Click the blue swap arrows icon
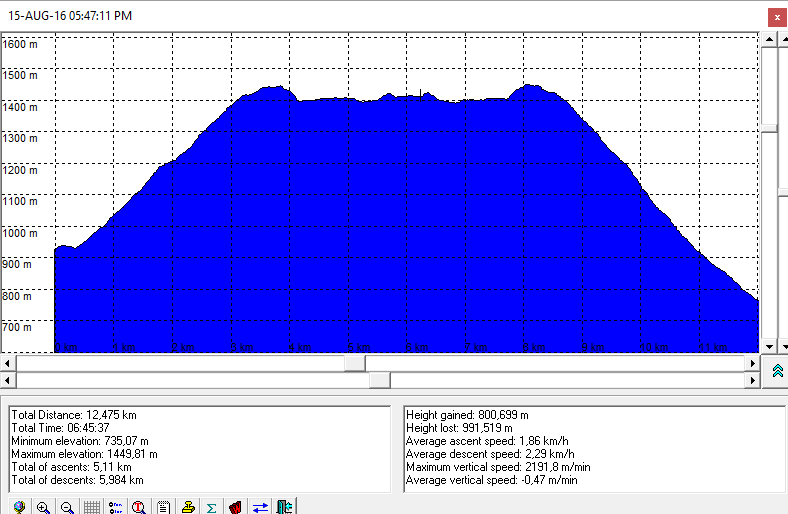788x514 pixels. coord(260,507)
